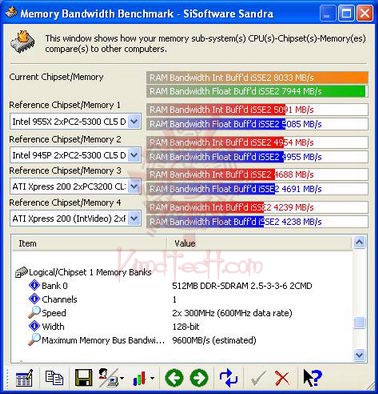
Task: Click the green back arrow button
Action: point(174,378)
